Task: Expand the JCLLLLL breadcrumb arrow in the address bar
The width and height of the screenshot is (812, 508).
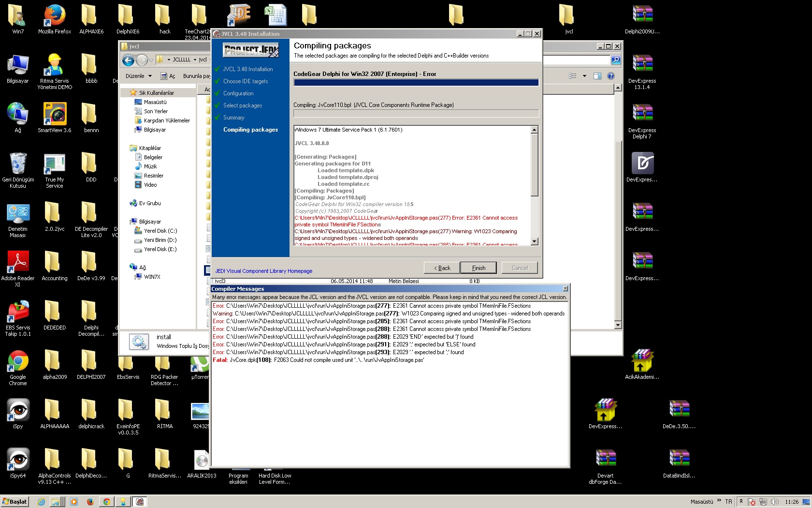Action: point(195,60)
